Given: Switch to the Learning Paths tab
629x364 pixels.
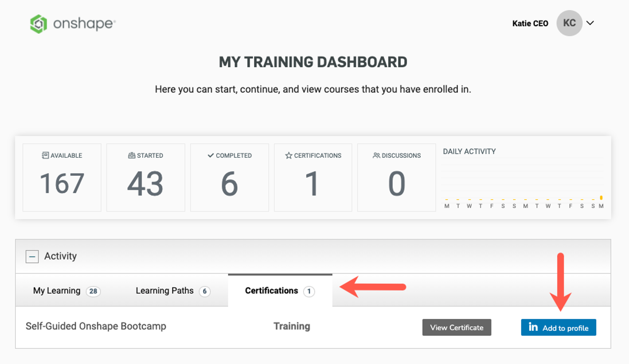Looking at the screenshot, I should 165,291.
